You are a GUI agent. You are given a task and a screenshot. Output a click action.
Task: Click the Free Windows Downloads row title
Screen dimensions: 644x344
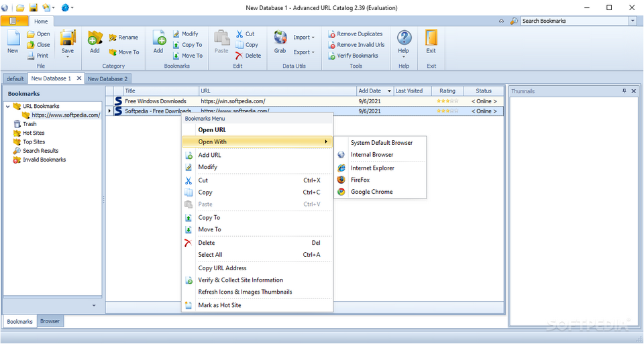(156, 101)
